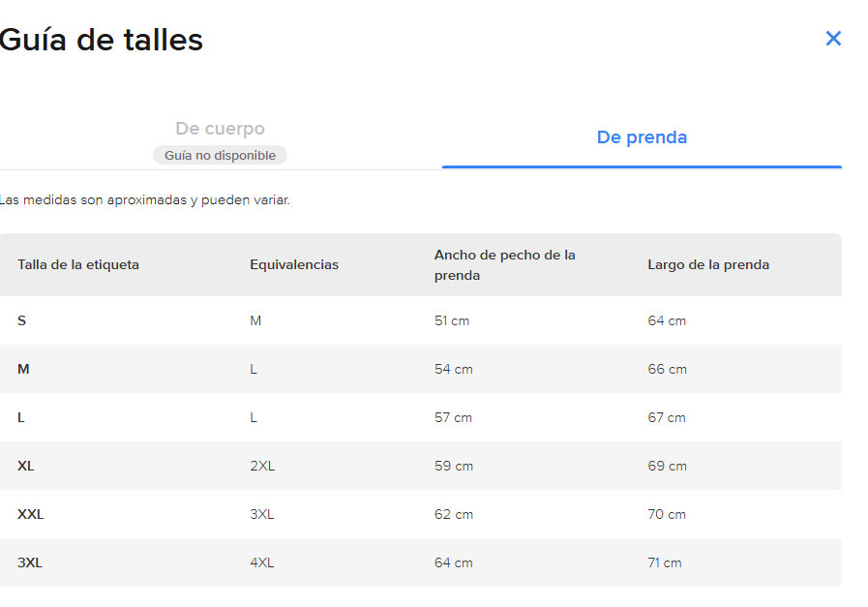Image resolution: width=868 pixels, height=607 pixels.
Task: Click the 57 cm chest width value
Action: [x=454, y=417]
